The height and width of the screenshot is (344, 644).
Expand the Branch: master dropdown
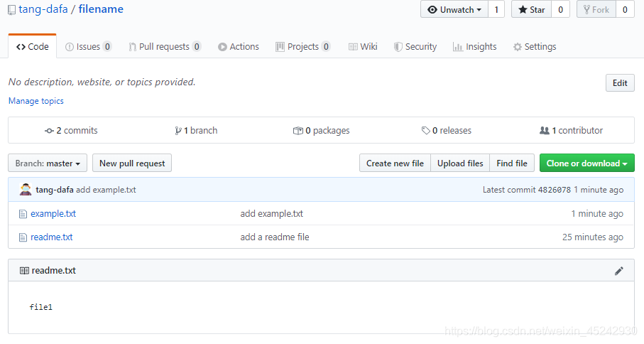pos(48,163)
